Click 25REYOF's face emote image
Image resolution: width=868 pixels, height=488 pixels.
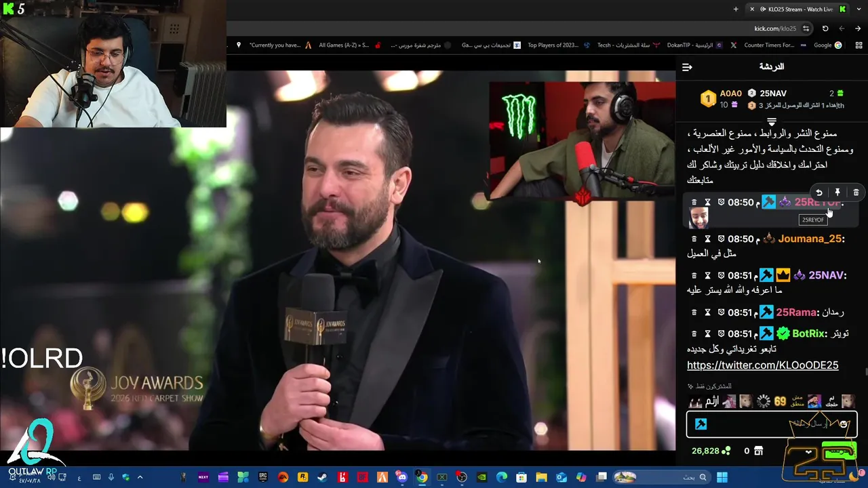coord(698,218)
